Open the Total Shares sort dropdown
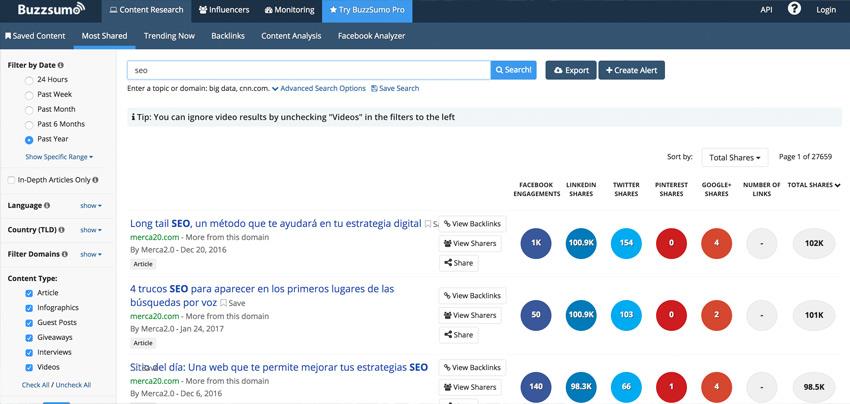The image size is (850, 404). click(x=735, y=158)
